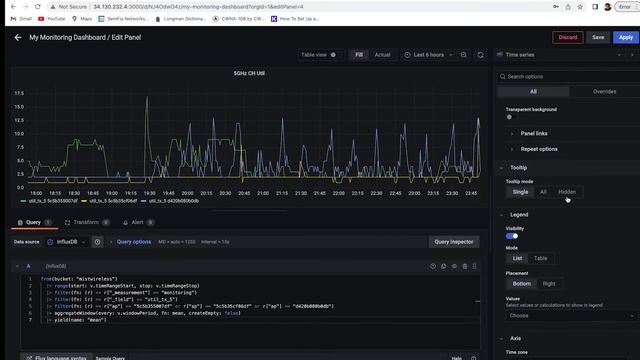
Task: Apply the panel changes
Action: pos(626,38)
